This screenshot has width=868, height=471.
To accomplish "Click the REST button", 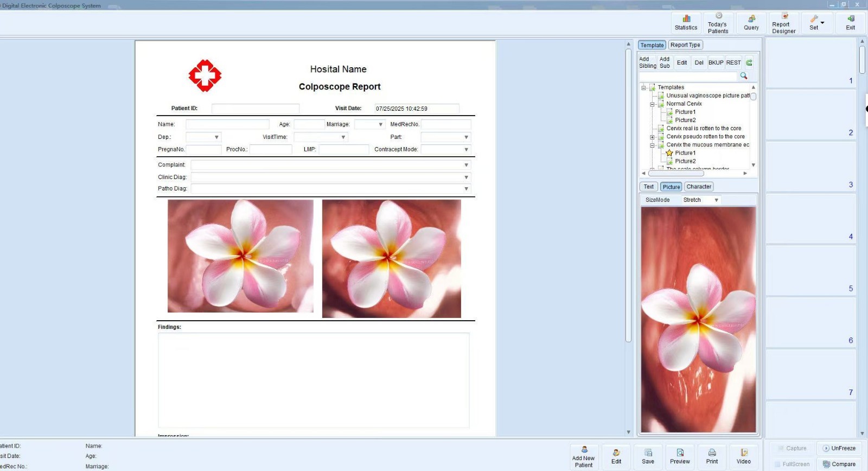I will 733,62.
